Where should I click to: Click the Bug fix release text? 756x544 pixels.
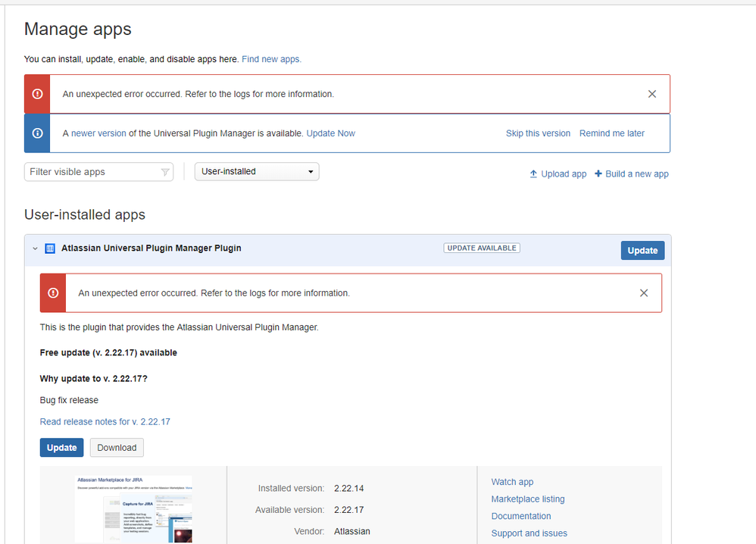point(69,400)
